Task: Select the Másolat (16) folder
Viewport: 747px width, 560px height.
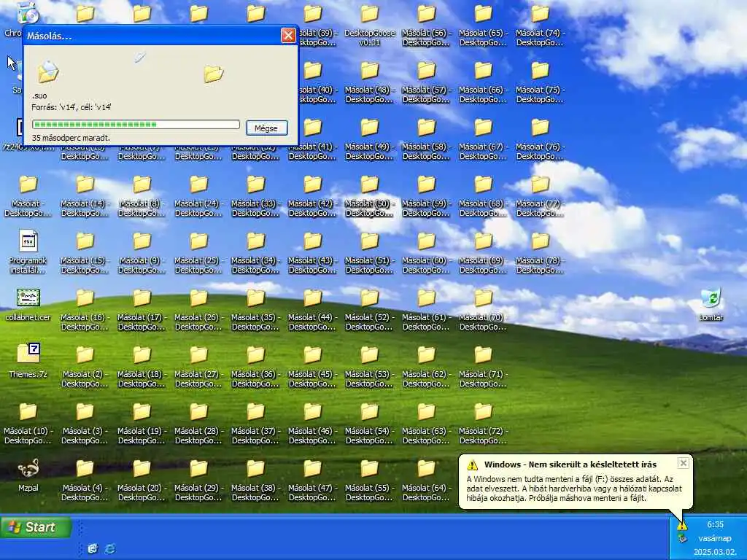Action: pos(85,309)
